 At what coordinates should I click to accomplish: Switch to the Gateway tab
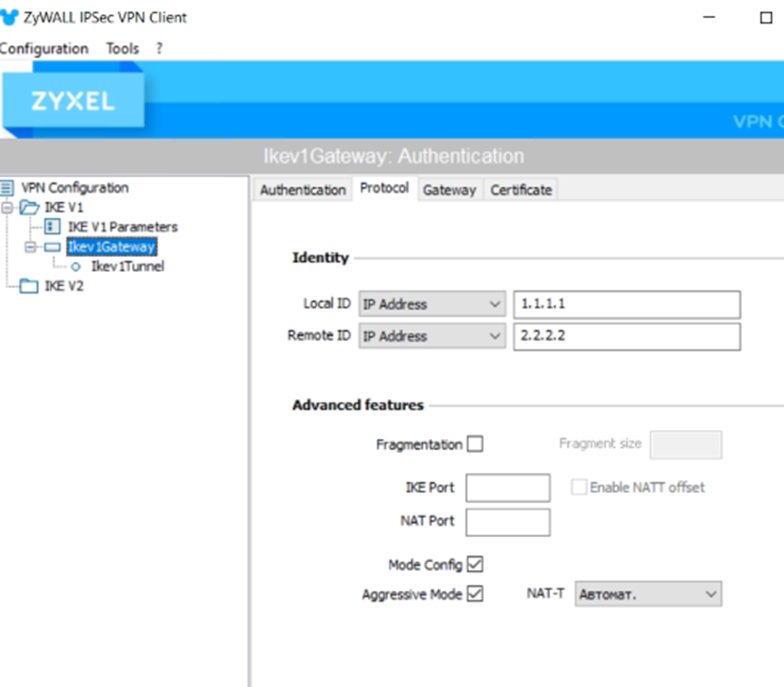[x=449, y=190]
